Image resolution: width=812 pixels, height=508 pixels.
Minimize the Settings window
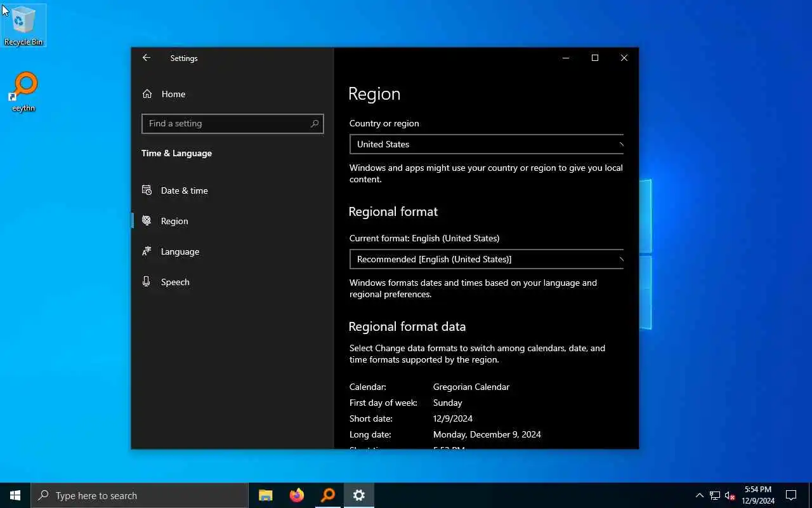[x=566, y=58]
